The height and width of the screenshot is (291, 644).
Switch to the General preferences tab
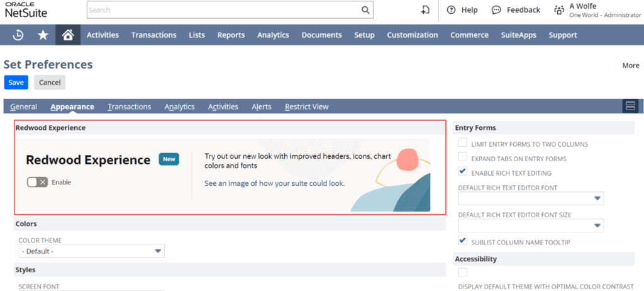point(23,106)
